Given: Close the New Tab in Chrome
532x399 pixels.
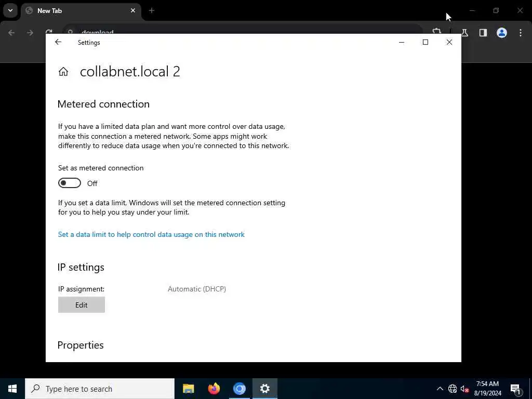Looking at the screenshot, I should (133, 10).
